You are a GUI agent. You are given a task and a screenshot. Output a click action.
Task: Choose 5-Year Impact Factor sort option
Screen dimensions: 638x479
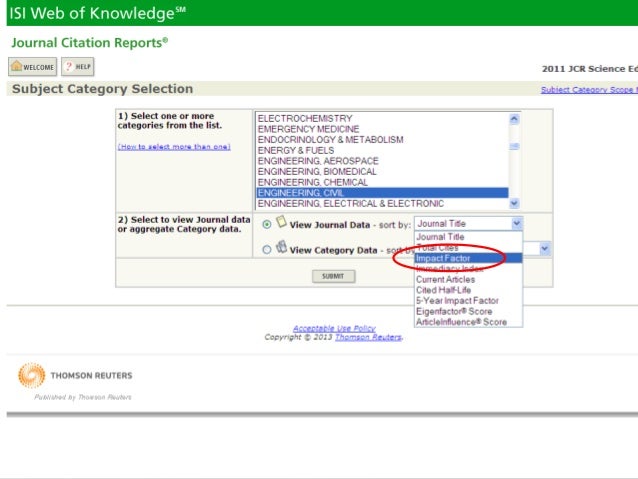tap(468, 301)
